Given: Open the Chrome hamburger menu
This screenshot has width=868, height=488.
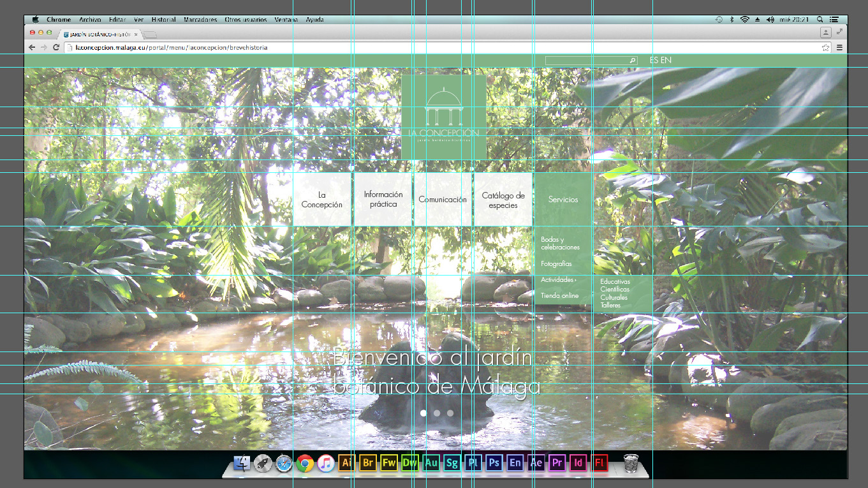Looking at the screenshot, I should coord(839,48).
